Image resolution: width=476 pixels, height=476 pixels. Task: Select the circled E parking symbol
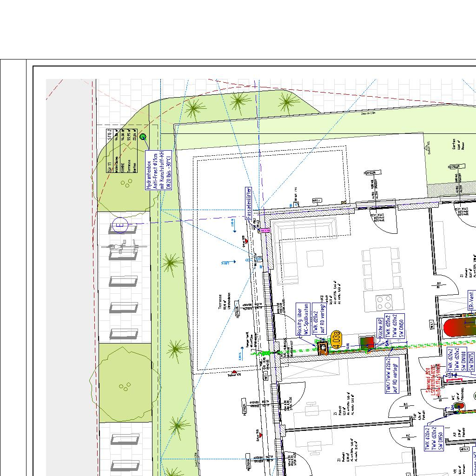[120, 227]
